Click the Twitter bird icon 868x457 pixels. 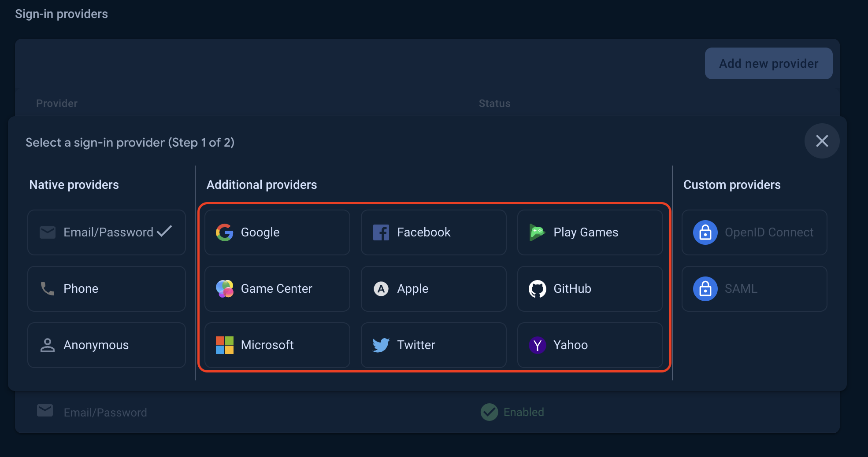click(x=381, y=345)
